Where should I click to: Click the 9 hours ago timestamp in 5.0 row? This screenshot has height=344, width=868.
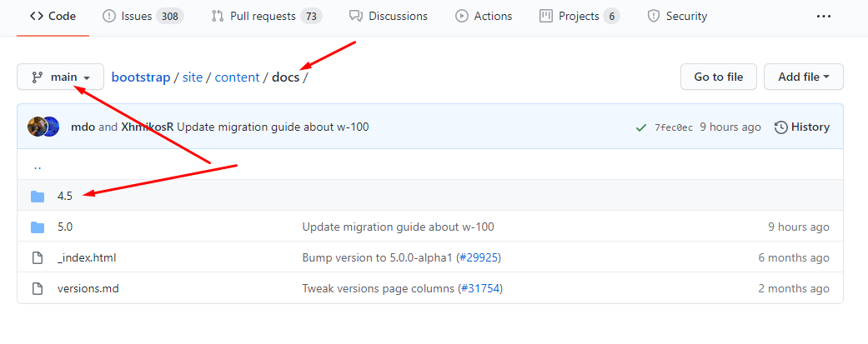[799, 227]
